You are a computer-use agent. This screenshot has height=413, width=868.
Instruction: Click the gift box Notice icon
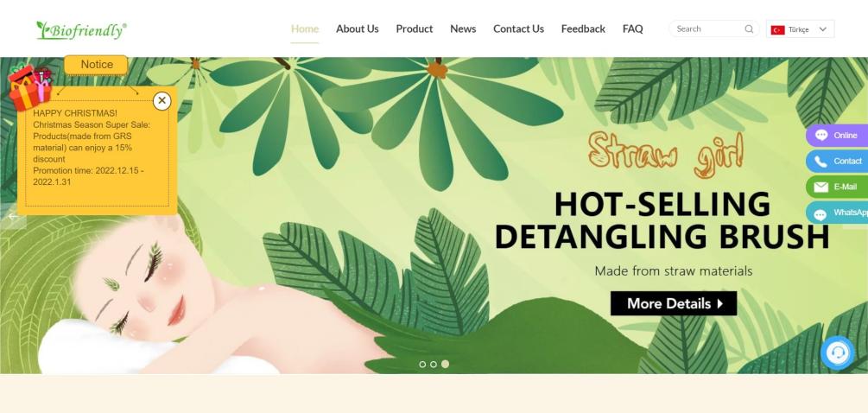(x=30, y=87)
